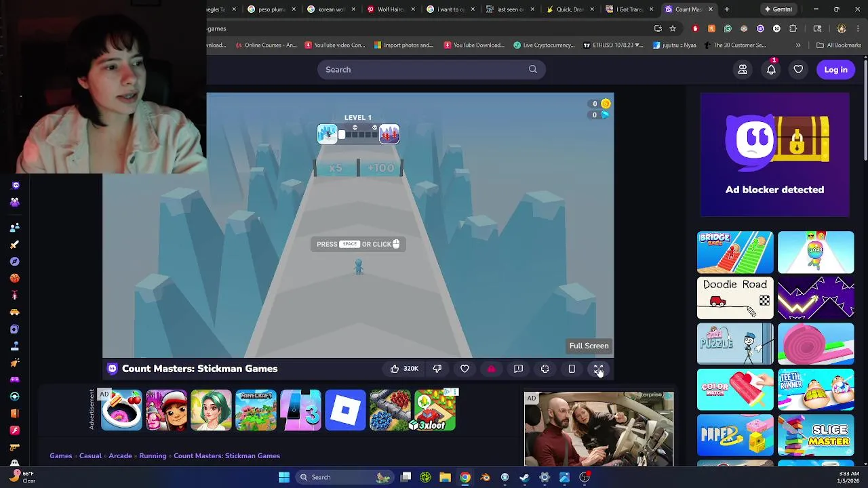Screen dimensions: 868x488
Task: Open the two-player category icon in the sidebar
Action: click(15, 227)
